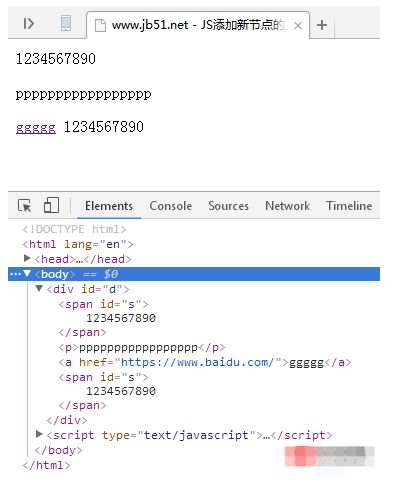403x481 pixels.
Task: Select the p element node
Action: [142, 348]
